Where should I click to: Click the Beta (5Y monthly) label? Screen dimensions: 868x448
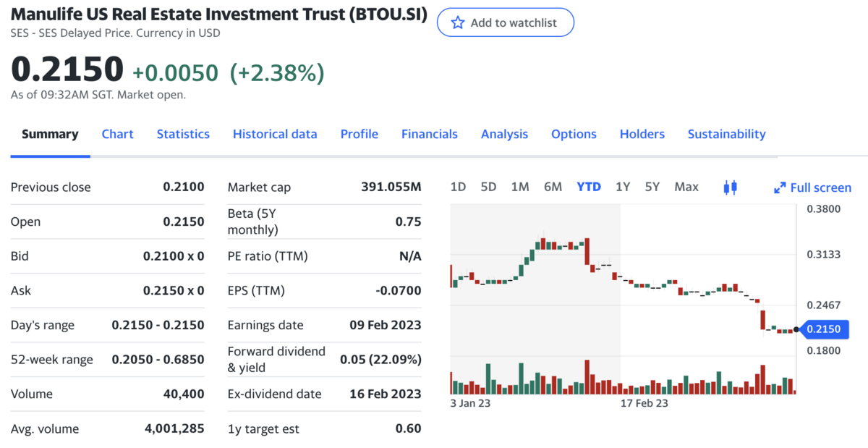click(x=252, y=221)
